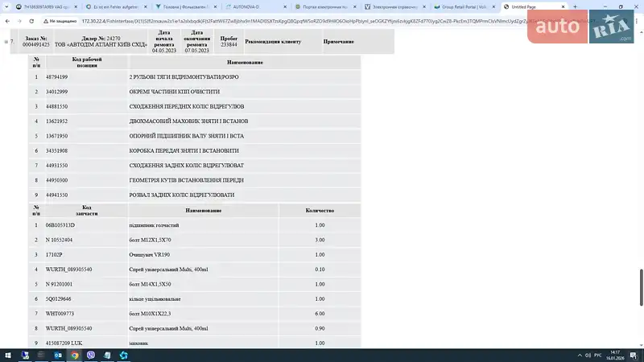Click the 'Примечание' column header

pyautogui.click(x=338, y=42)
